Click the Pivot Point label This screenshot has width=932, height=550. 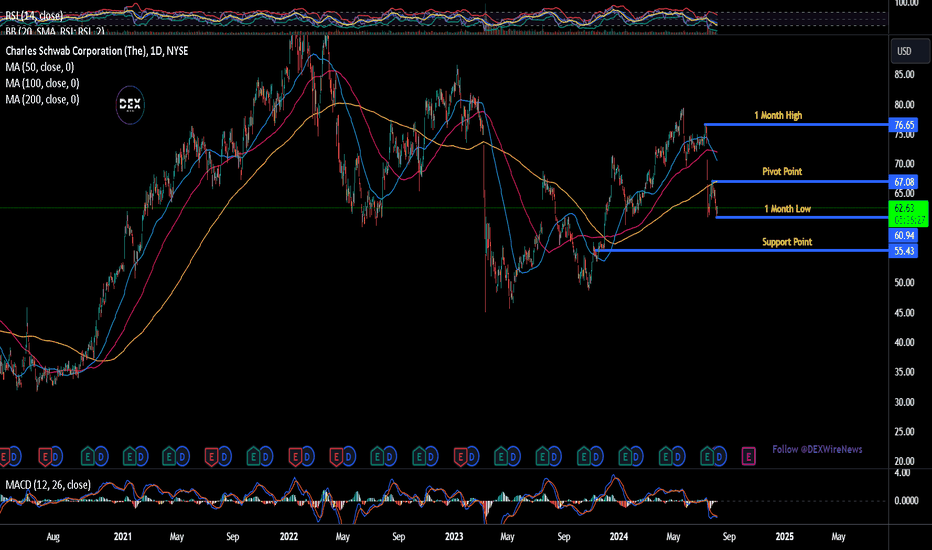(782, 171)
